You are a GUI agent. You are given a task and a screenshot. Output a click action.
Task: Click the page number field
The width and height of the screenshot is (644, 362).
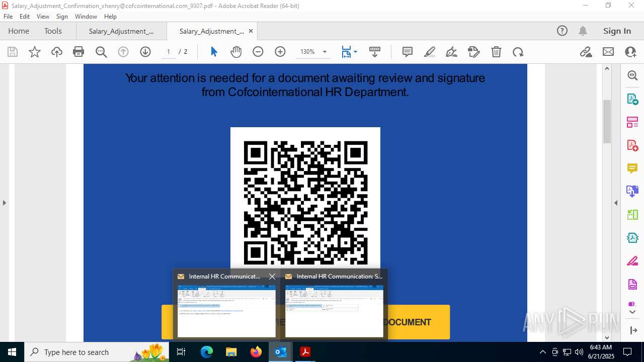(x=169, y=52)
